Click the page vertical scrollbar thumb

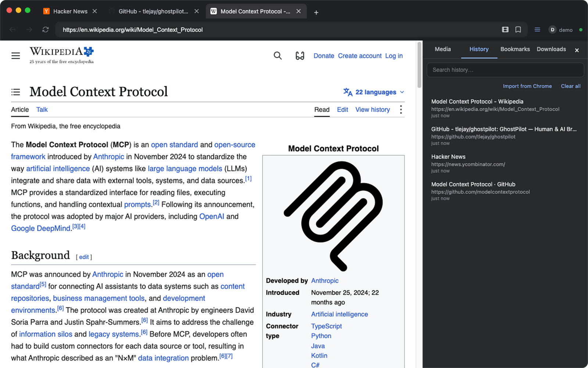click(419, 64)
